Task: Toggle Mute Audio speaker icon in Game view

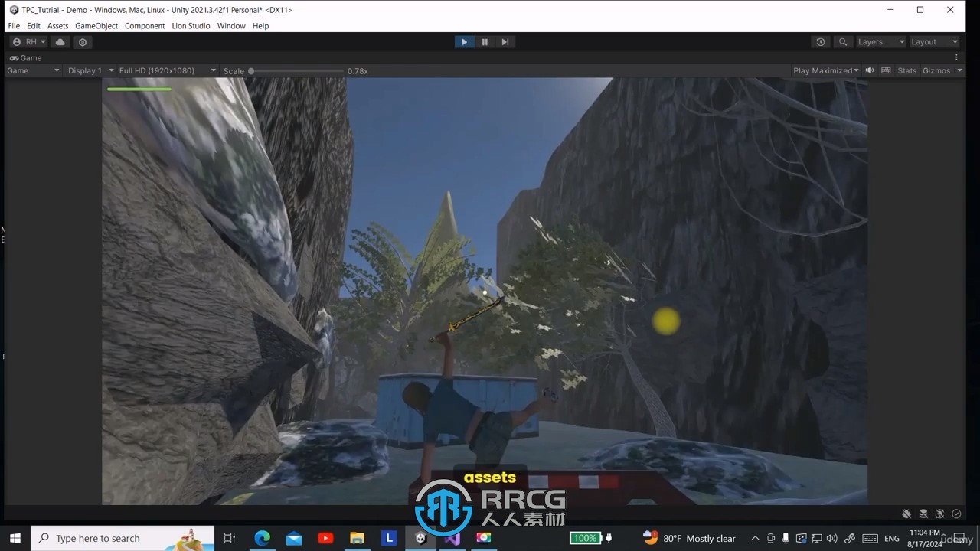Action: click(869, 70)
